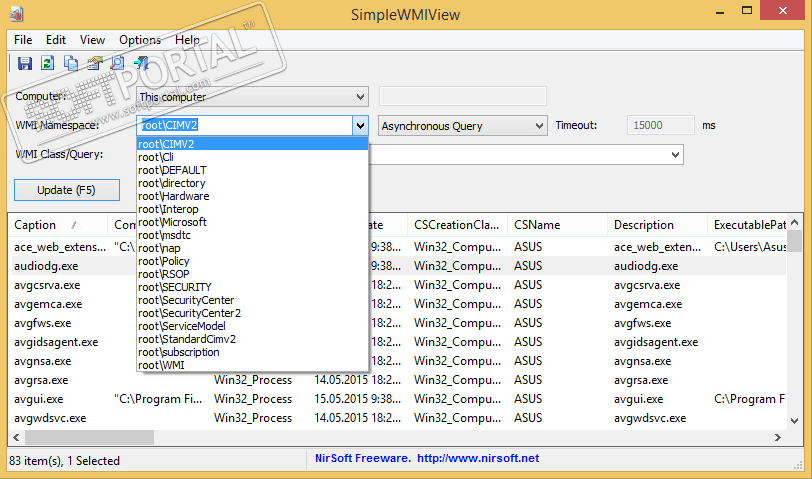Sort by CSName column header

coord(557,225)
